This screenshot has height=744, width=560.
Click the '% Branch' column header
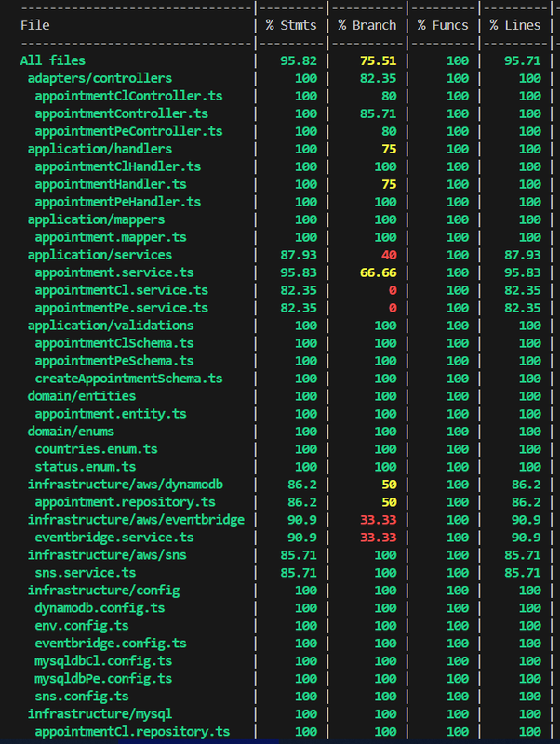click(x=367, y=25)
